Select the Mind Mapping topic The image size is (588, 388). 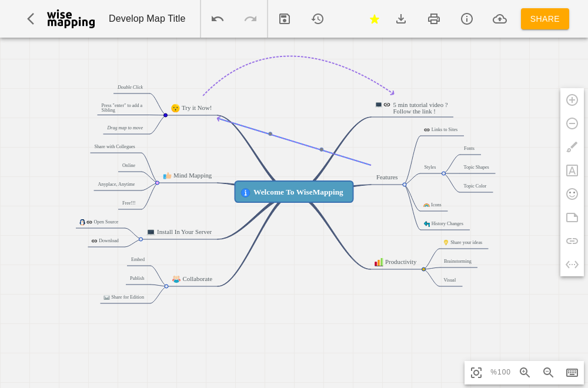pos(187,176)
